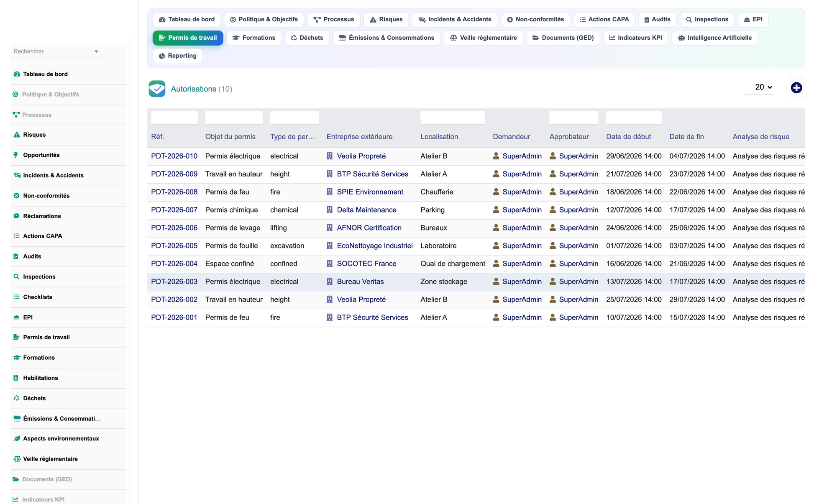This screenshot has width=814, height=504.
Task: Click the Quai de chargement cell
Action: (x=453, y=264)
